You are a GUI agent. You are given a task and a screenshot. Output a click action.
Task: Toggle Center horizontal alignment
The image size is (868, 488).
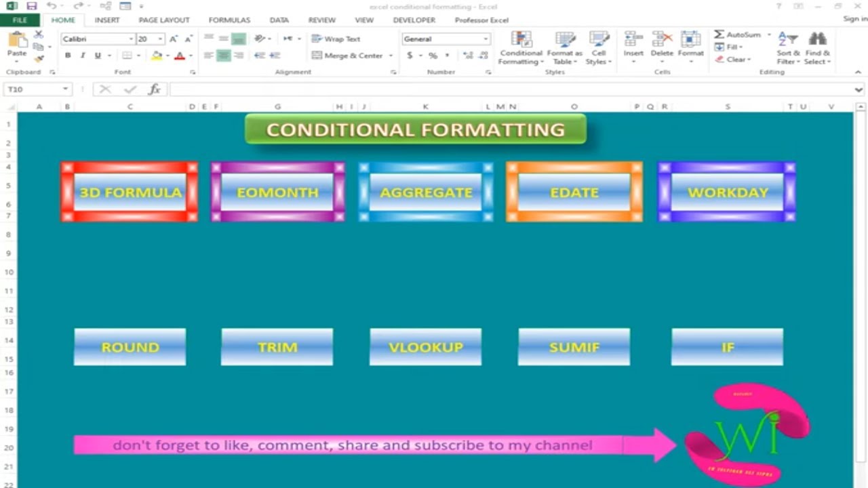tap(223, 56)
